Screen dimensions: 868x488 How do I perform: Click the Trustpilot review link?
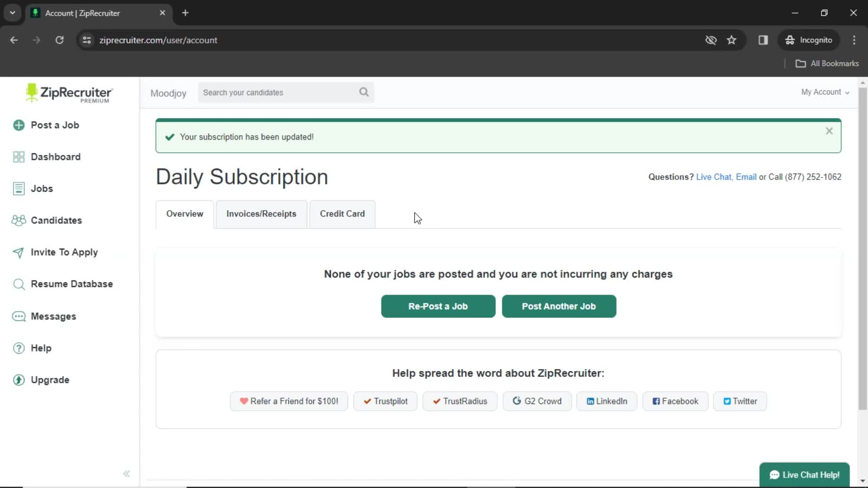coord(385,400)
